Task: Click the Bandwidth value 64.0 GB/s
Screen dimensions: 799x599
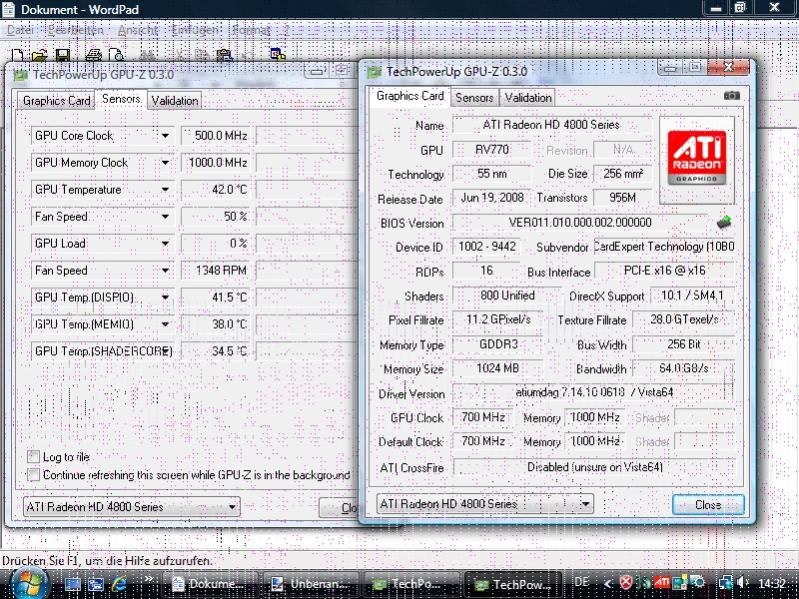Action: [683, 368]
